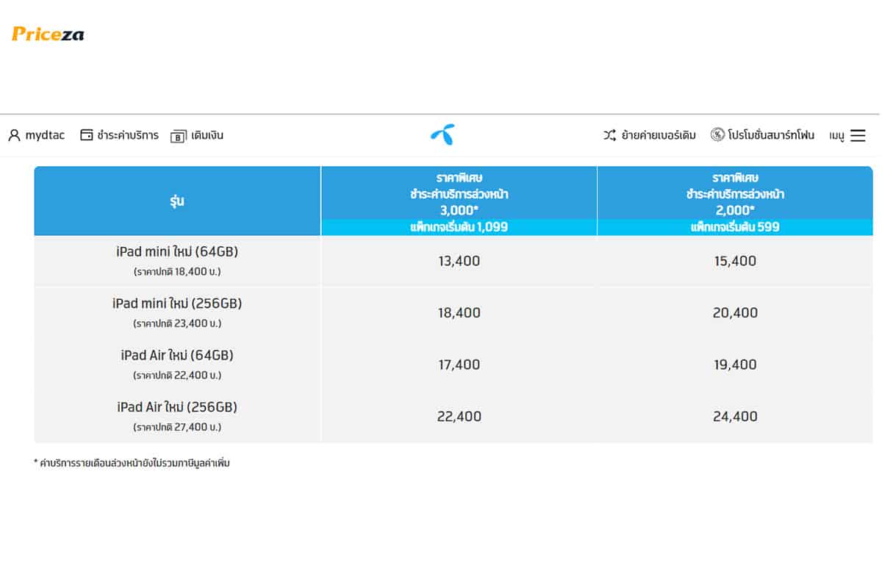Select the iPad Air ใหม่ (256GB) row label

point(177,407)
